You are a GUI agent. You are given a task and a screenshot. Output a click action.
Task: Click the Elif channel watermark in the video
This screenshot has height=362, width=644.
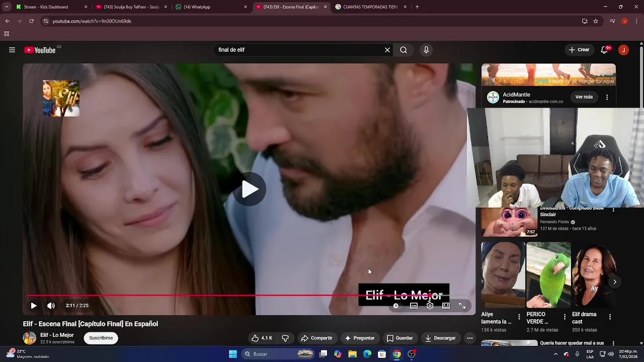[x=61, y=99]
